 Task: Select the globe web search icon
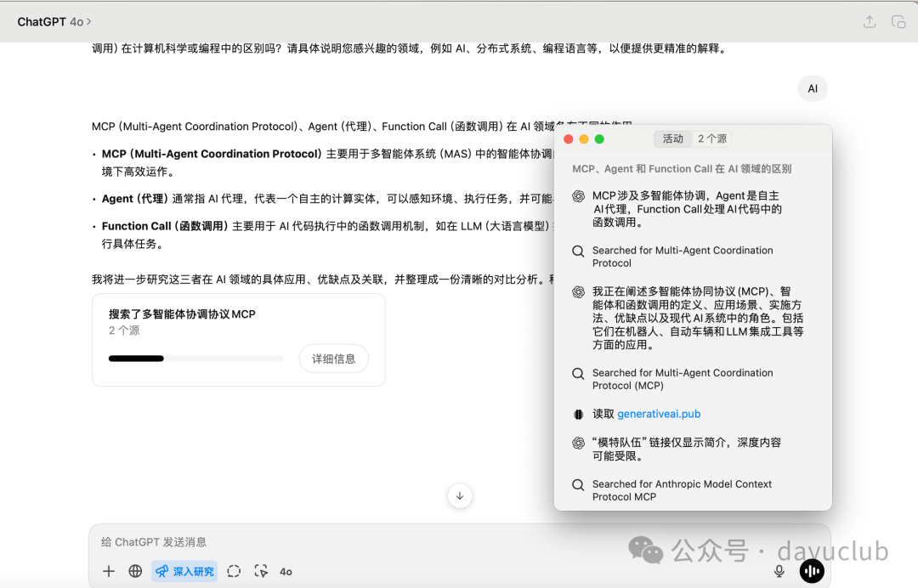134,571
